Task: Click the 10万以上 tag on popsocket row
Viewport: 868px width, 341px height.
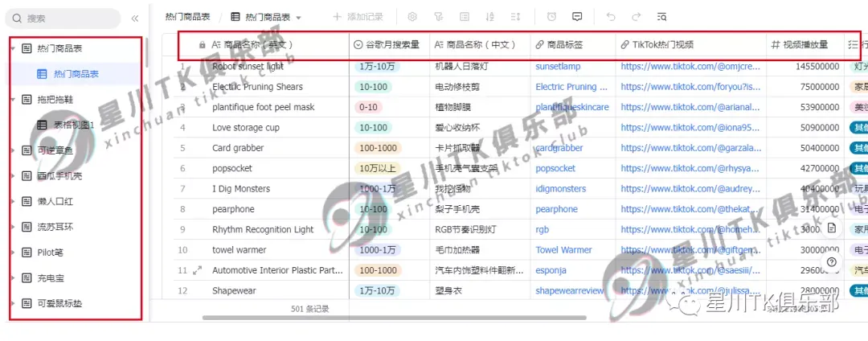Action: coord(377,168)
